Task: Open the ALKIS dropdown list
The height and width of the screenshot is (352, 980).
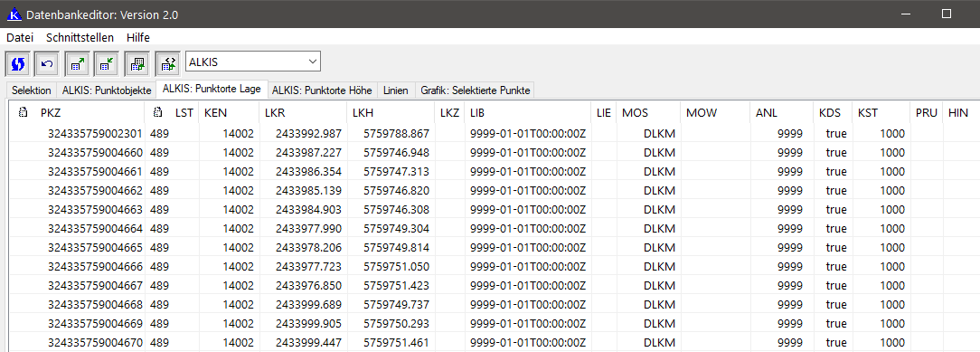Action: 312,62
